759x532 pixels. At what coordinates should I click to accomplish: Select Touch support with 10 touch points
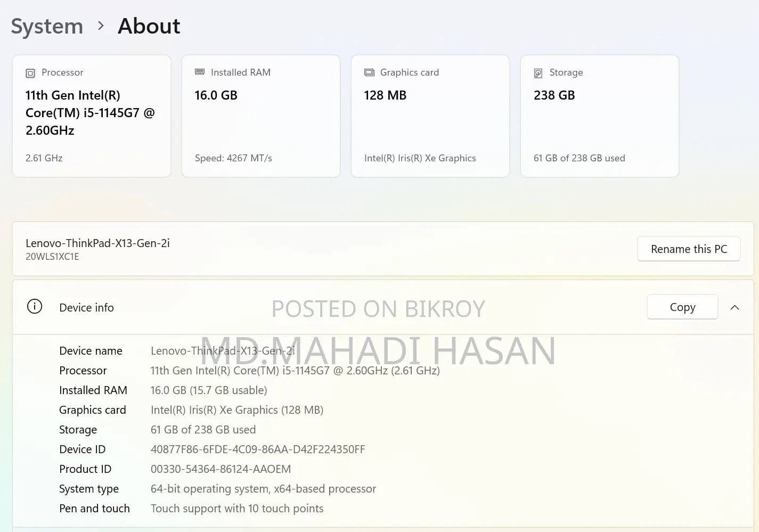click(x=237, y=509)
